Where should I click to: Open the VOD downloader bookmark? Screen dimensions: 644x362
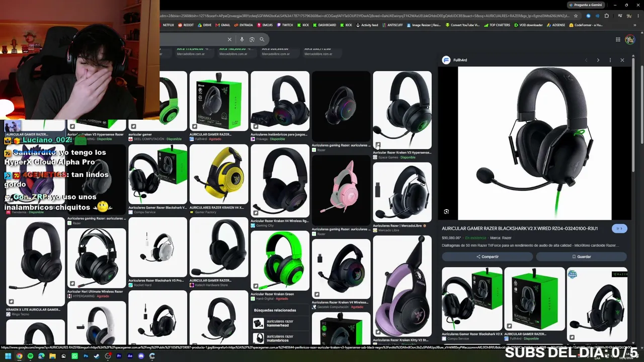tap(528, 25)
